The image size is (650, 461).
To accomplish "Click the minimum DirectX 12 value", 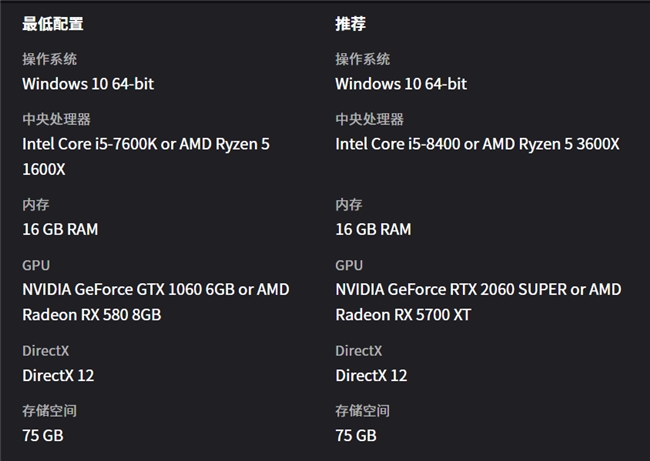I will (58, 376).
